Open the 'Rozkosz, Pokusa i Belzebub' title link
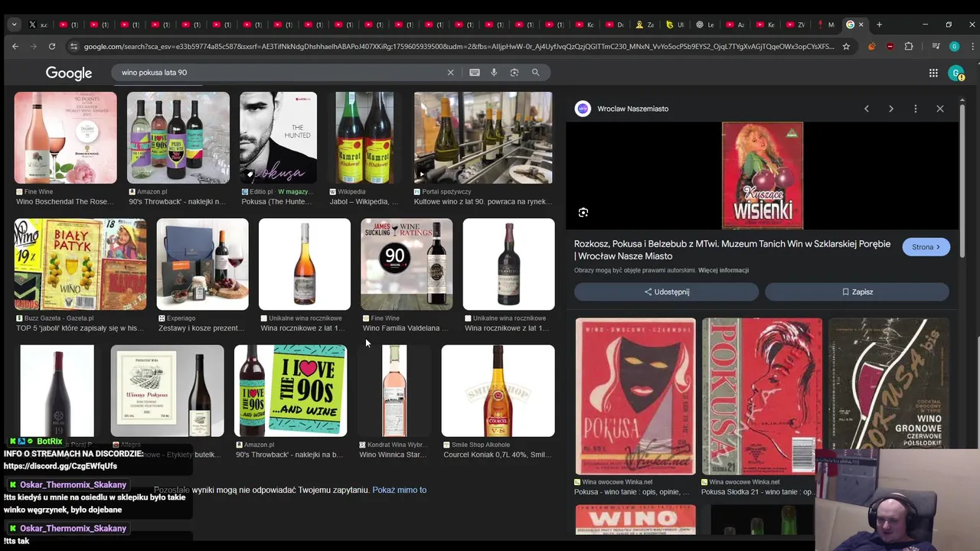 point(732,249)
